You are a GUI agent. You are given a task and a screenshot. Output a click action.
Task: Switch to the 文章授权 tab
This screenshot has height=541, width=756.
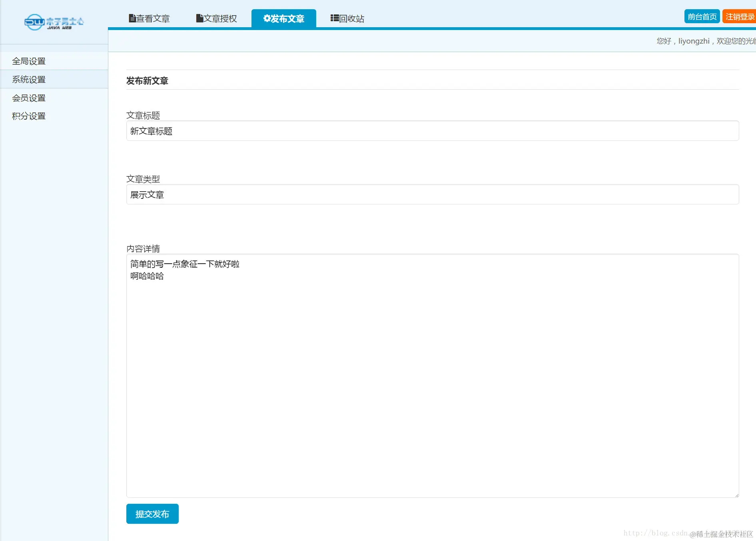coord(221,18)
